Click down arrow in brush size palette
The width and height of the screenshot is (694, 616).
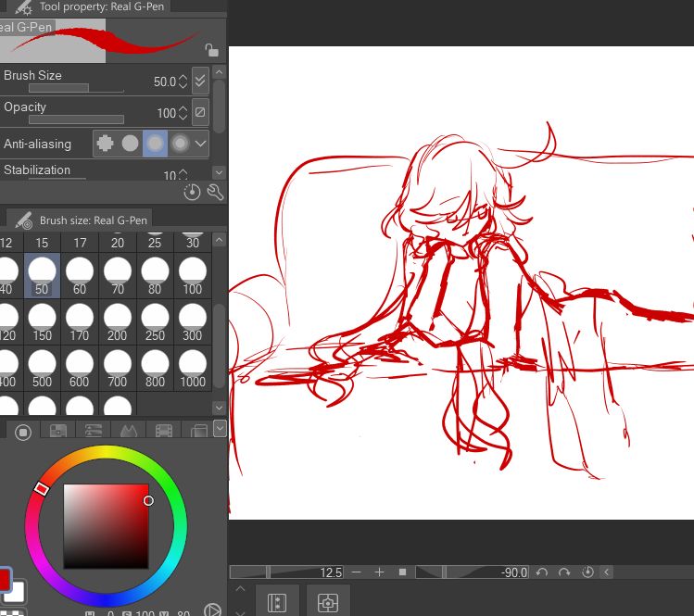pos(219,408)
